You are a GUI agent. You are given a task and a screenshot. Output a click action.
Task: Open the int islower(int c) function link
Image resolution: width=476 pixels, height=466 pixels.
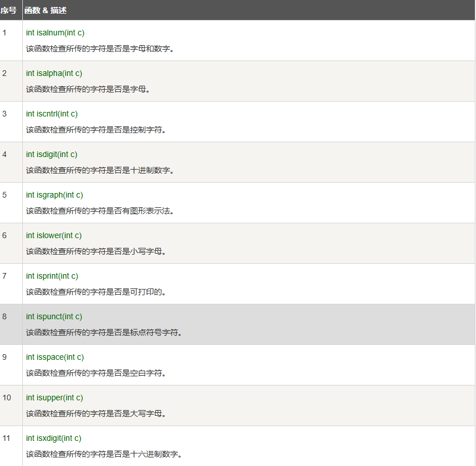point(54,235)
